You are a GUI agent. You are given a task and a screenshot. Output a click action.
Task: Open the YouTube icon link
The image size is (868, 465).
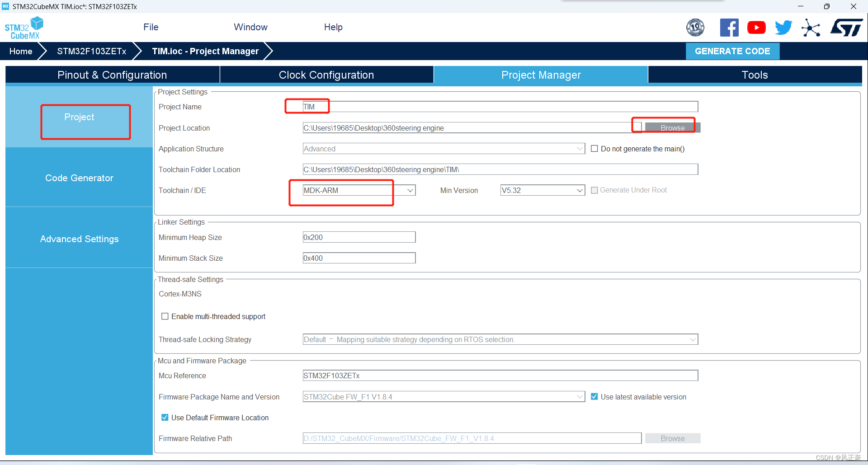pos(756,28)
